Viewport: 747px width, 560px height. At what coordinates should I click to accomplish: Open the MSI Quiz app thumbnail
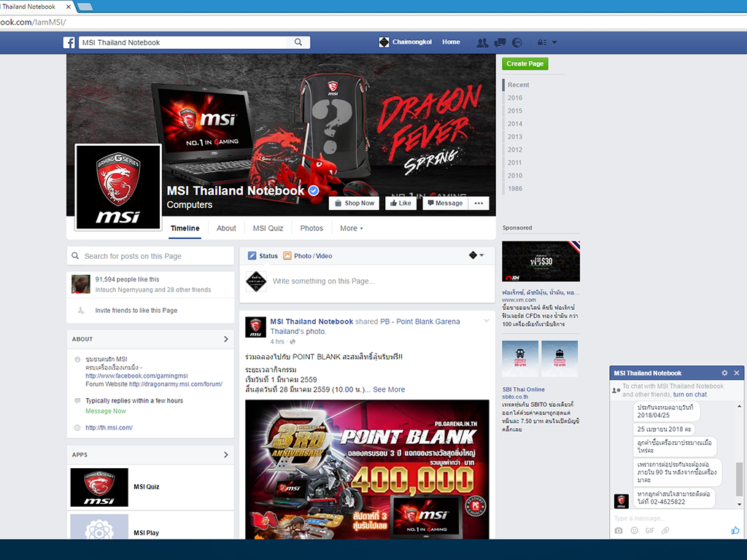[x=99, y=487]
